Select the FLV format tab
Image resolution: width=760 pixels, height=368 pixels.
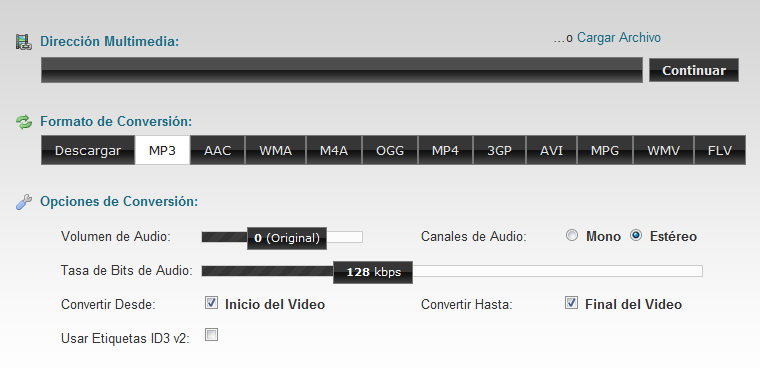click(720, 150)
